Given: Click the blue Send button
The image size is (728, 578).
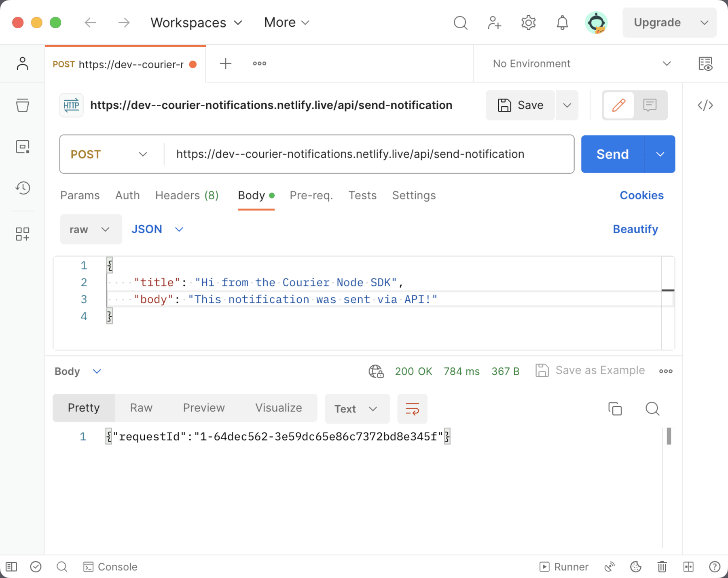Looking at the screenshot, I should [613, 154].
